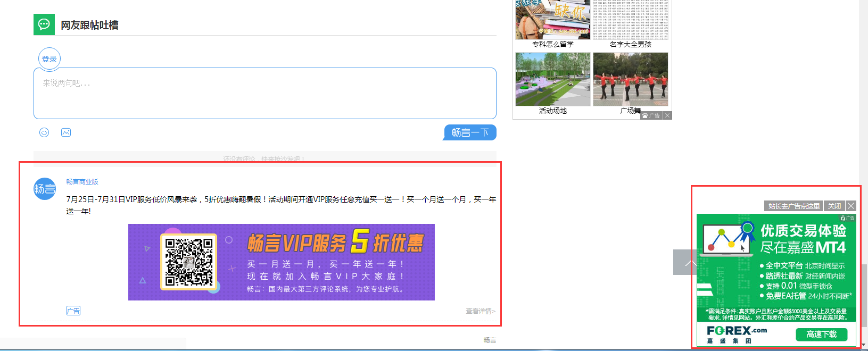
Task: Click the 免费EA托管 bullet line
Action: tap(806, 296)
